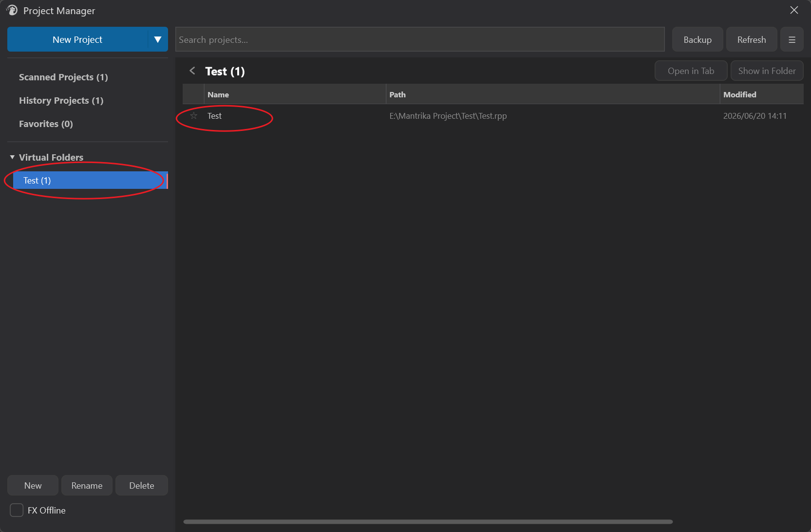Click Open in Tab button
811x532 pixels.
coord(691,71)
